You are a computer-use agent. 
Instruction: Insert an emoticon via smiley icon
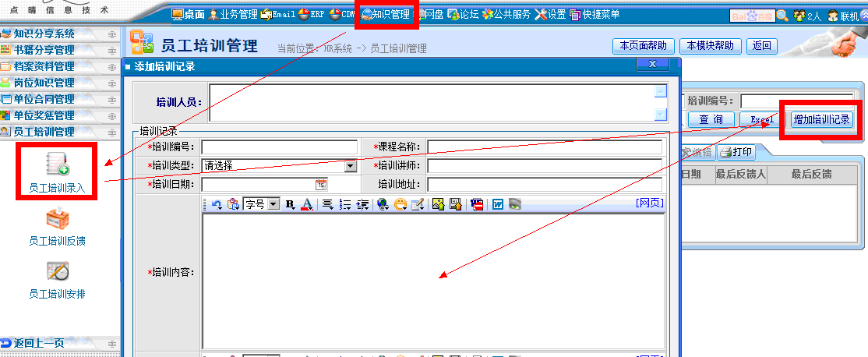(x=400, y=204)
